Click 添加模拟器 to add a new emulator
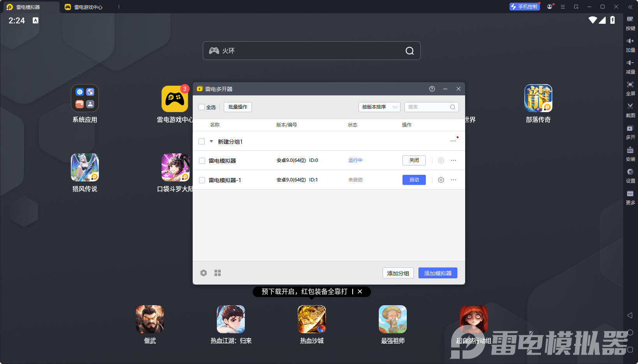Screen dimensions: 638x364 pyautogui.click(x=438, y=273)
